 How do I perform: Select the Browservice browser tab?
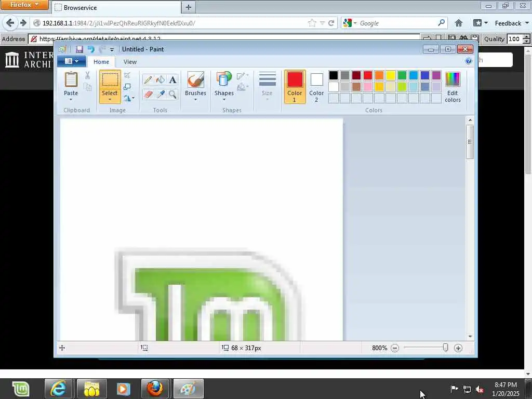116,7
